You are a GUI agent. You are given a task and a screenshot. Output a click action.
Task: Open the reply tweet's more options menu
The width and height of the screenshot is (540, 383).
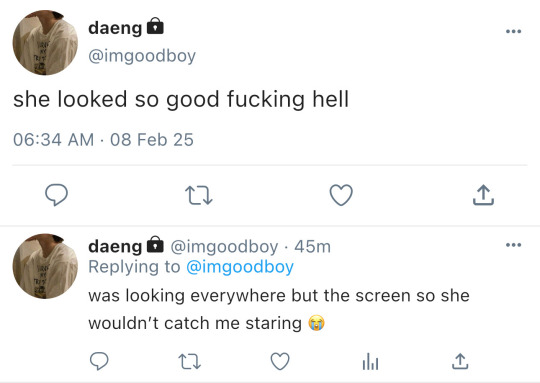click(x=513, y=245)
